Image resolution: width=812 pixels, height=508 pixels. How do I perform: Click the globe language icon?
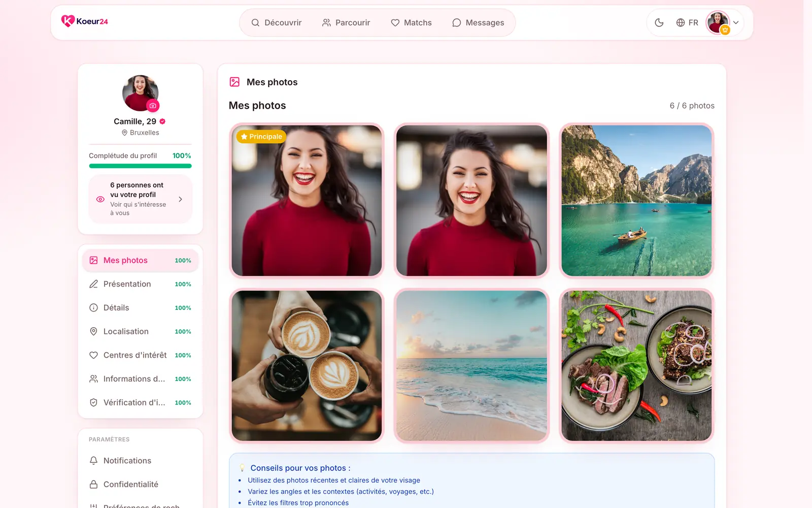[681, 22]
